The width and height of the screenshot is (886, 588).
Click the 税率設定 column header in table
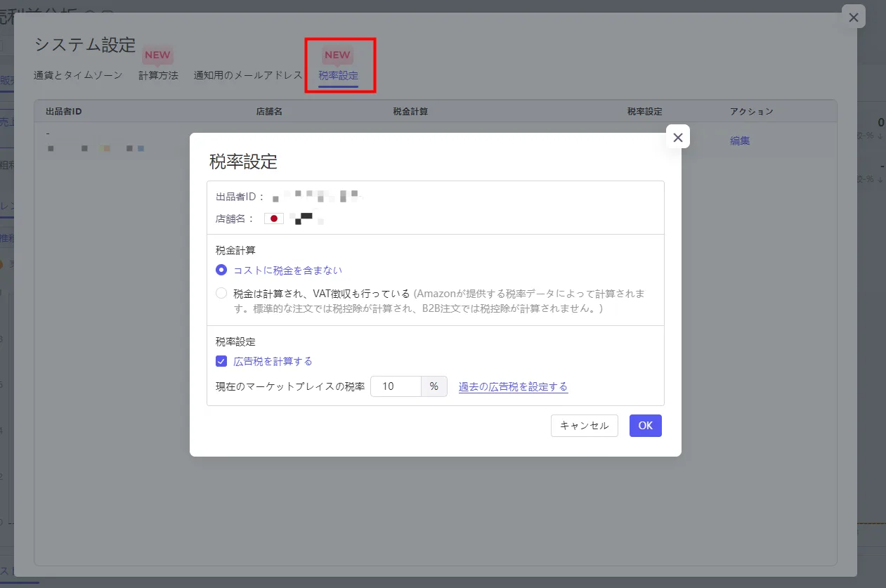click(645, 112)
